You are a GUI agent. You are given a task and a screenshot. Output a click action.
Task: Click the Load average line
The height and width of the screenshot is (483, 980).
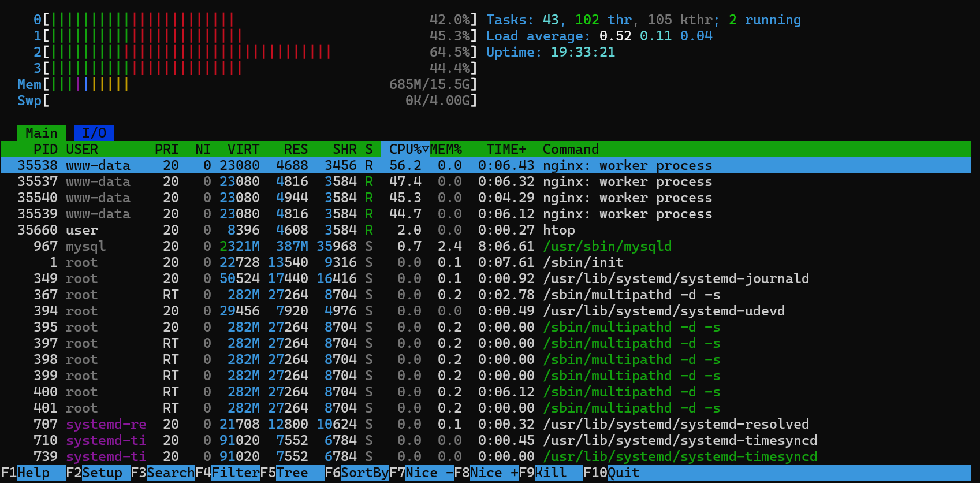[599, 36]
